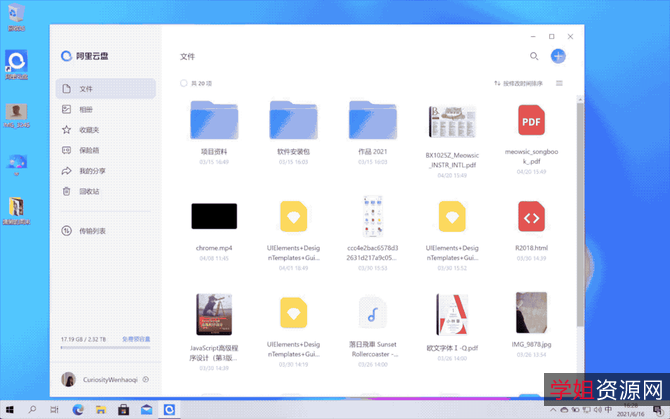Open the 项目资料 folder
Image resolution: width=670 pixels, height=419 pixels.
(214, 122)
